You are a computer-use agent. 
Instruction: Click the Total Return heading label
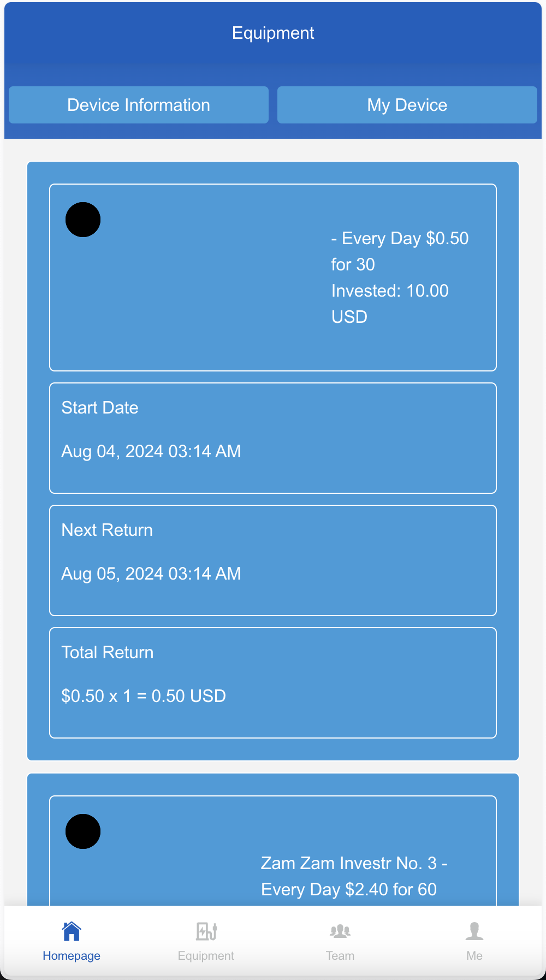click(108, 652)
